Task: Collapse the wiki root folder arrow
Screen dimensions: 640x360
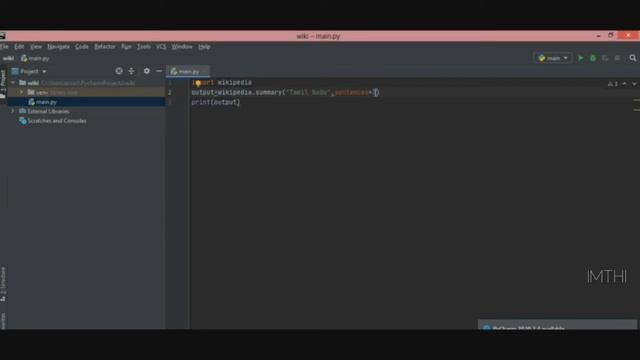Action: (x=13, y=83)
